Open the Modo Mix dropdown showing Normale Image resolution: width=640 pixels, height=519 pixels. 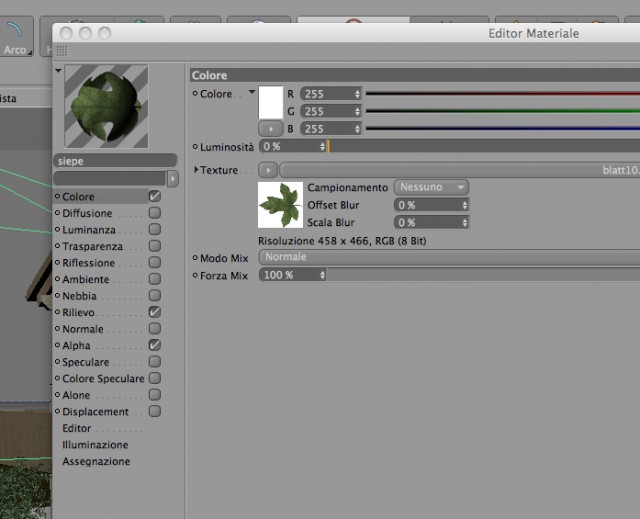pos(449,257)
